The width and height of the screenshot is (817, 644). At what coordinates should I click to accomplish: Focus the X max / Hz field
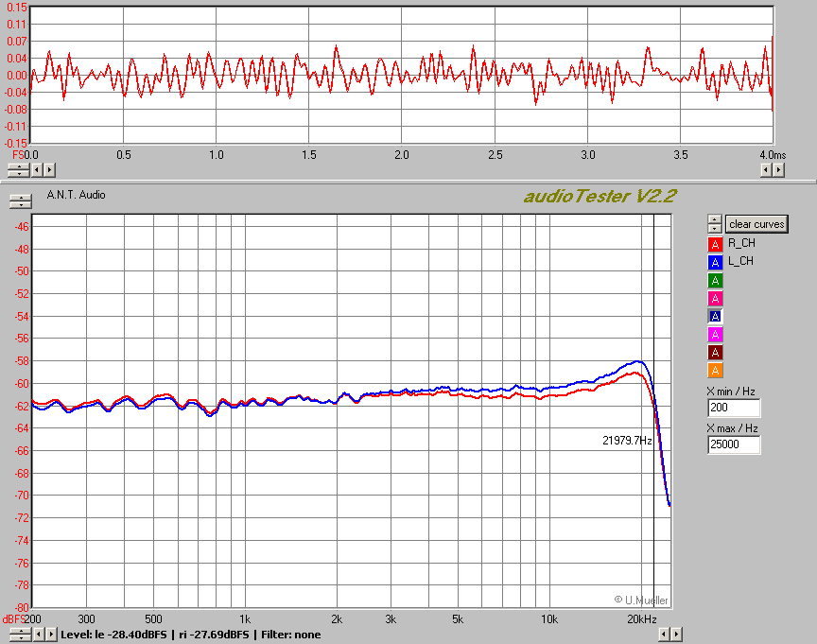[733, 444]
